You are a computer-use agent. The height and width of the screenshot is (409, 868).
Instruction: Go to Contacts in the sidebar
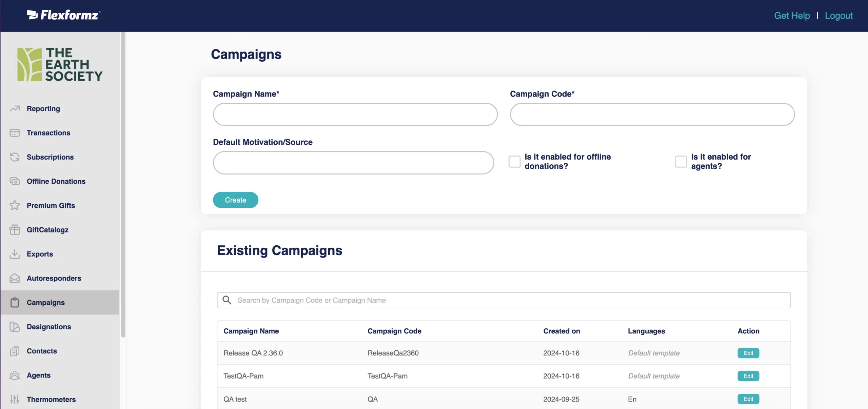(42, 351)
